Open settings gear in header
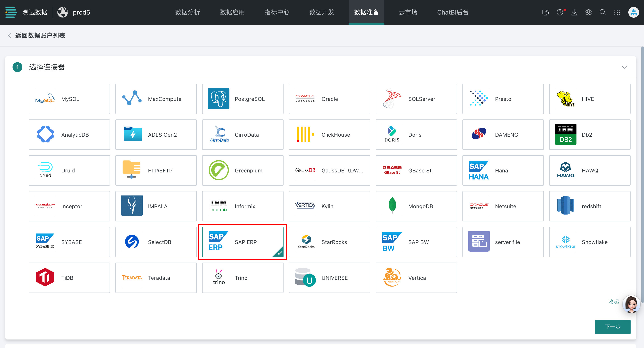644x348 pixels. coord(588,12)
